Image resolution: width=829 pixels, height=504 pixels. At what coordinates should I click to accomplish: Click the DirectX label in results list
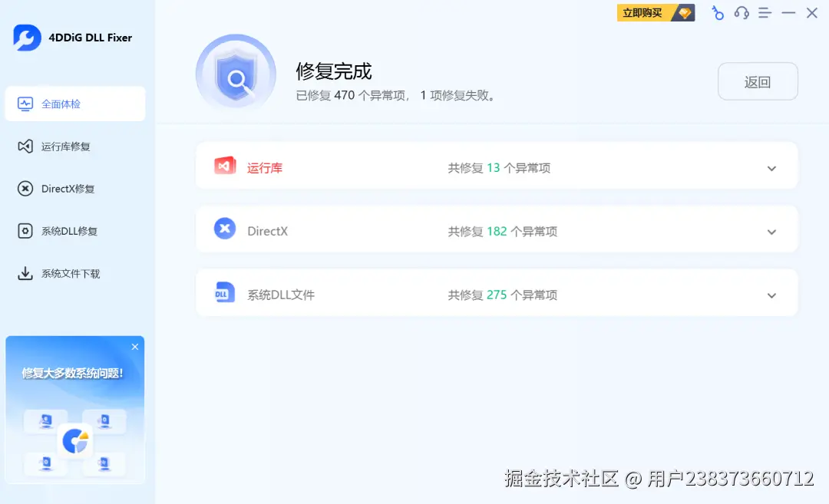pyautogui.click(x=268, y=232)
